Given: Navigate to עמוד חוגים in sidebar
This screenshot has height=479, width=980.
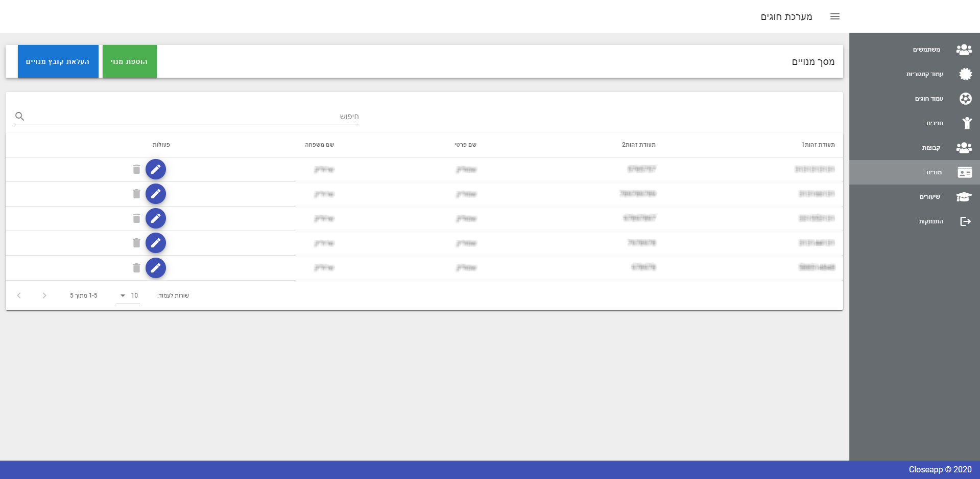Looking at the screenshot, I should click(928, 99).
